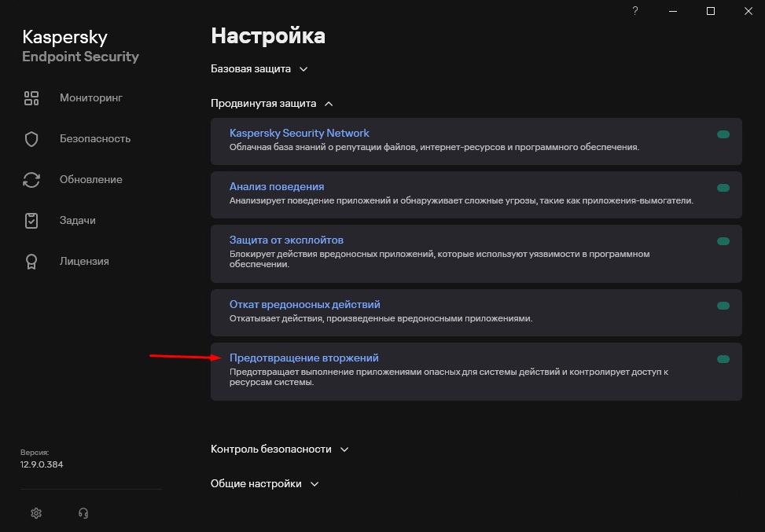Click the Monitoring dashboard icon in sidebar
The width and height of the screenshot is (765, 532).
pos(31,98)
